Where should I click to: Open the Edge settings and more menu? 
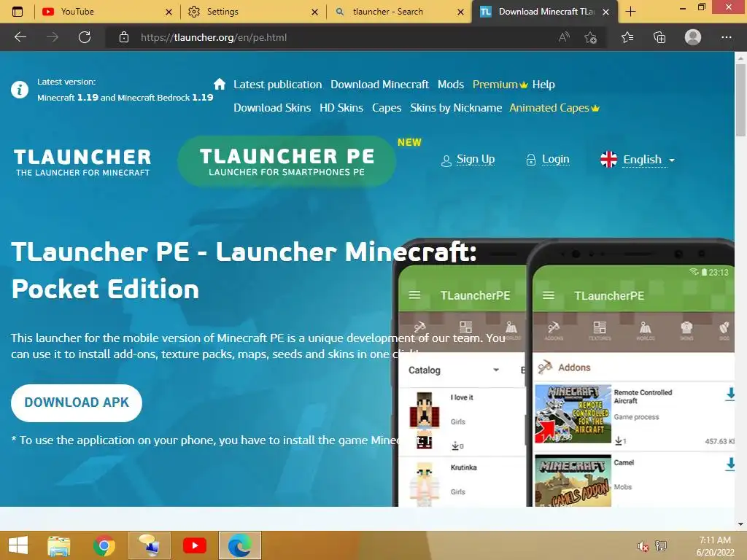(726, 37)
